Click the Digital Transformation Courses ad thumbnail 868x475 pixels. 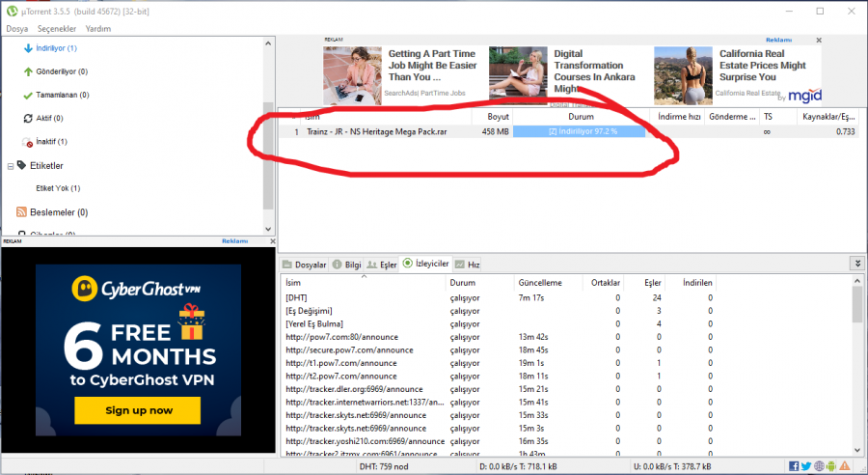point(518,75)
